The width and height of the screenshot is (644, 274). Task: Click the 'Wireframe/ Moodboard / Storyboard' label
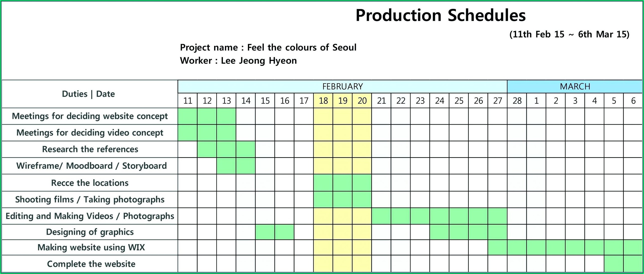tap(91, 166)
